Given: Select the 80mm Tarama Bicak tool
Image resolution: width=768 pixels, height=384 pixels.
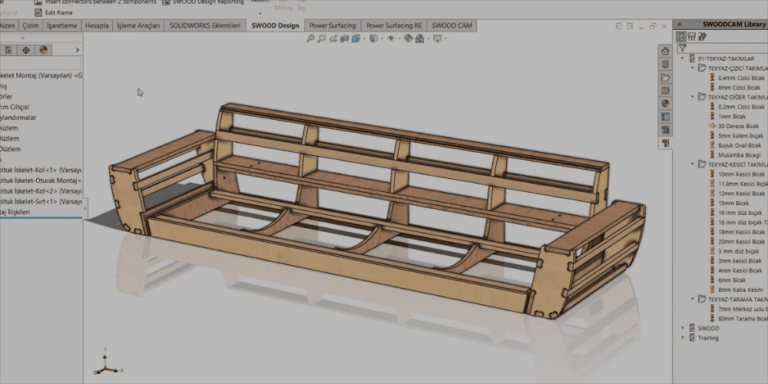Looking at the screenshot, I should pyautogui.click(x=743, y=319).
